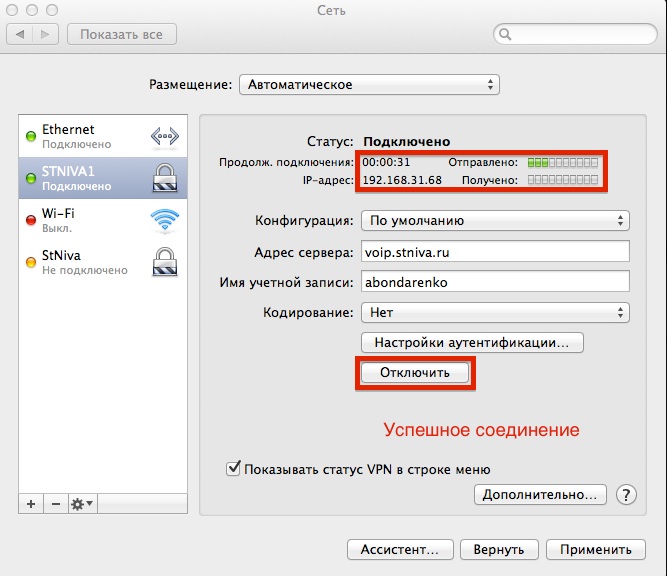Click the Ethernet connection arrows icon

[x=164, y=136]
